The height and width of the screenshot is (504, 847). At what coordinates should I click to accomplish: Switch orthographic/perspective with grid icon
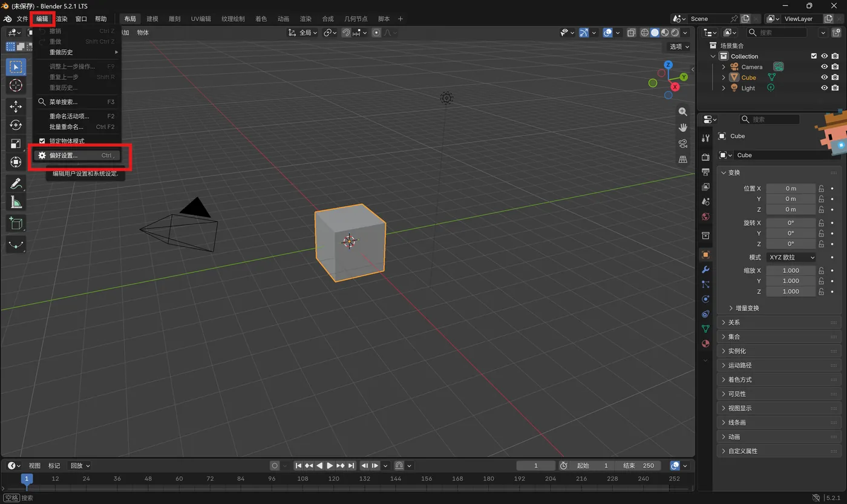[683, 159]
